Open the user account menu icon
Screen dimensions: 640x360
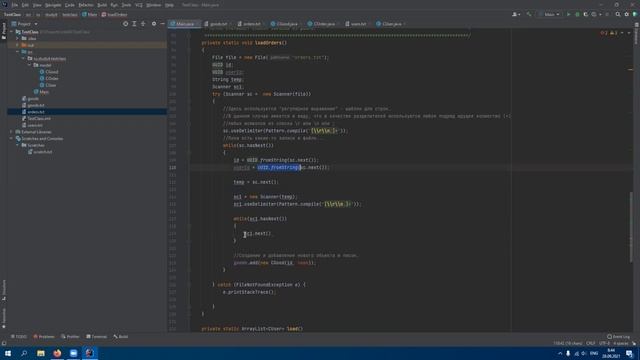tap(516, 14)
